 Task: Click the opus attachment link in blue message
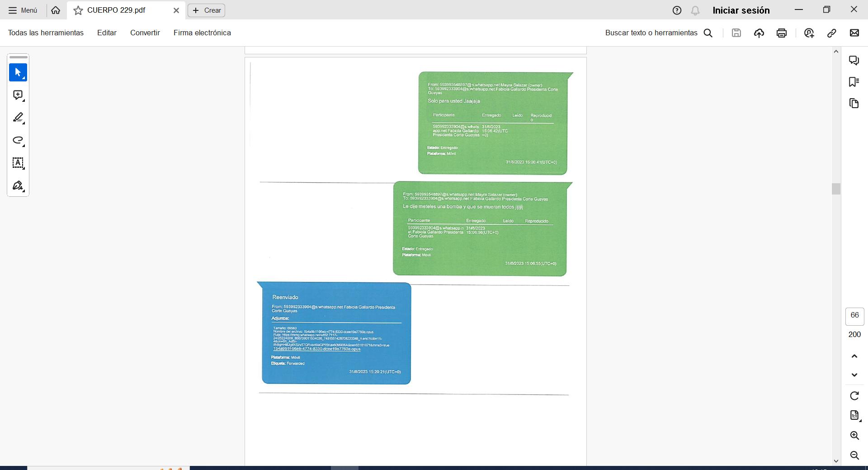[316, 349]
